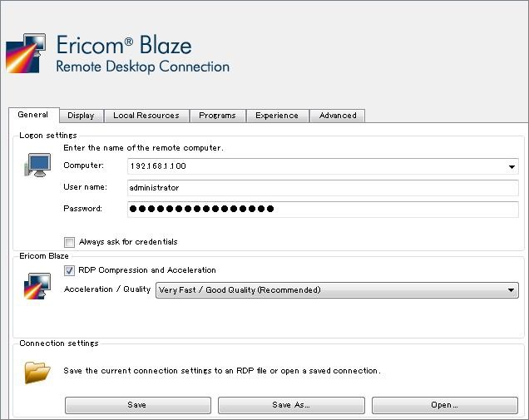Go to the Programs tab
The height and width of the screenshot is (420, 529).
tap(217, 116)
